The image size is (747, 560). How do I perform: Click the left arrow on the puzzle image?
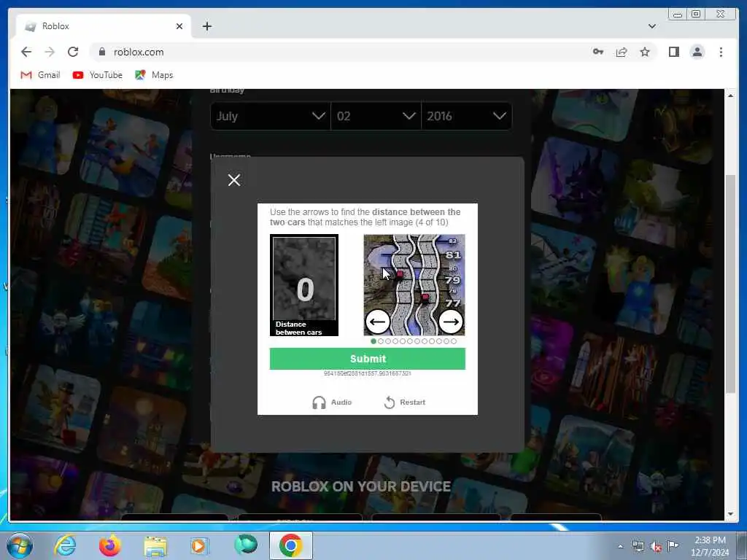(377, 322)
